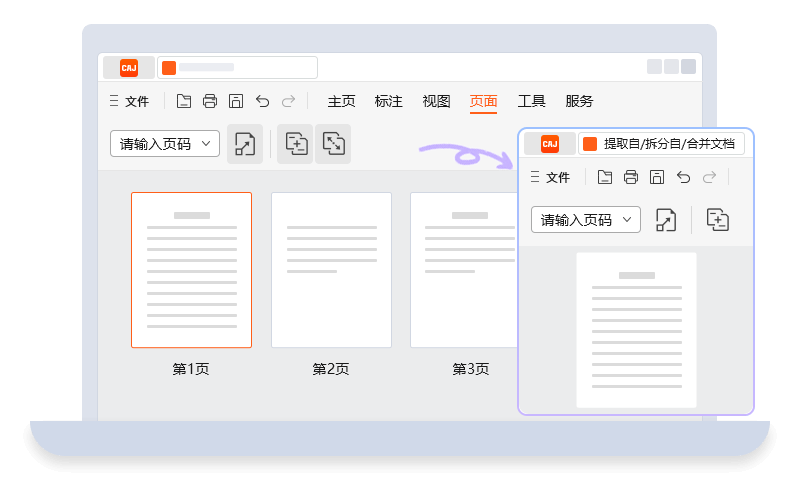Screen dimensions: 800x500
Task: Select the 第2页 page thumbnail
Action: pos(332,270)
